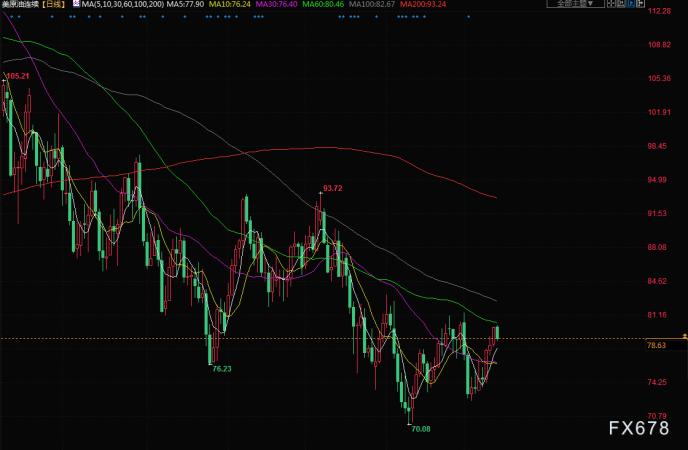Click 112.28 on the price axis
Image resolution: width=688 pixels, height=450 pixels.
pos(659,11)
